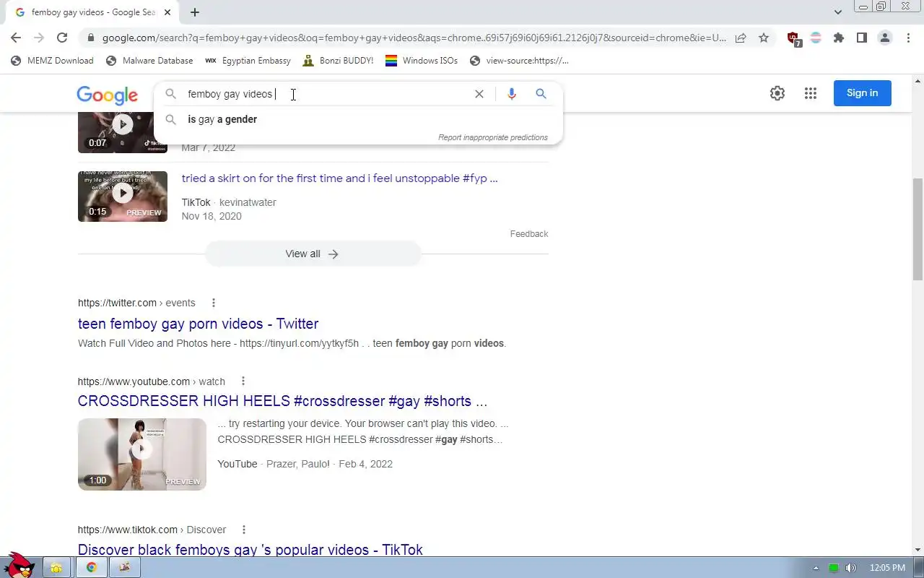Viewport: 924px width, 578px height.
Task: Open options dots beside tiktok.com result
Action: (244, 530)
